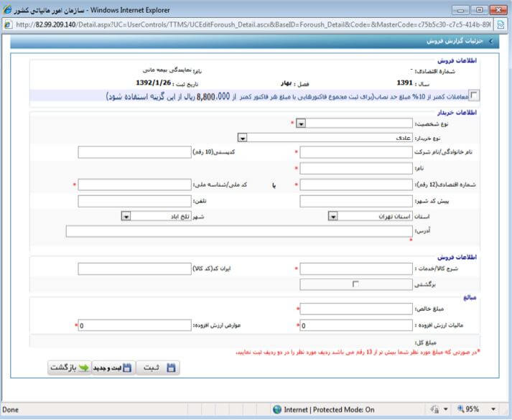Click the year value 1391
This screenshot has width=512, height=420.
404,83
